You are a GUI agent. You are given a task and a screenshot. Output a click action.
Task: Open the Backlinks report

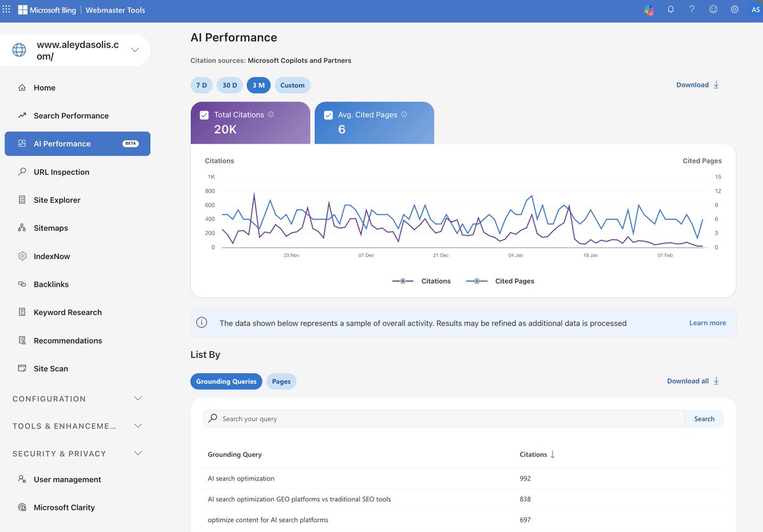50,284
